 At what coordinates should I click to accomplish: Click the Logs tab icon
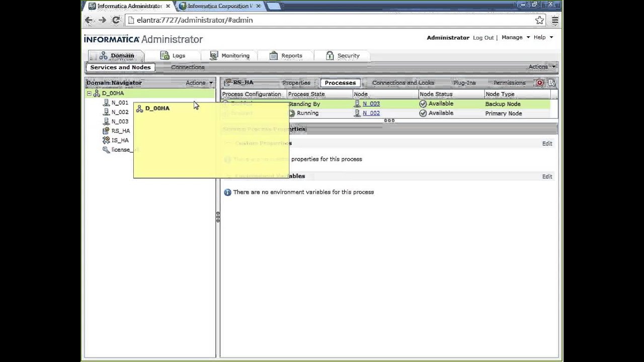165,56
